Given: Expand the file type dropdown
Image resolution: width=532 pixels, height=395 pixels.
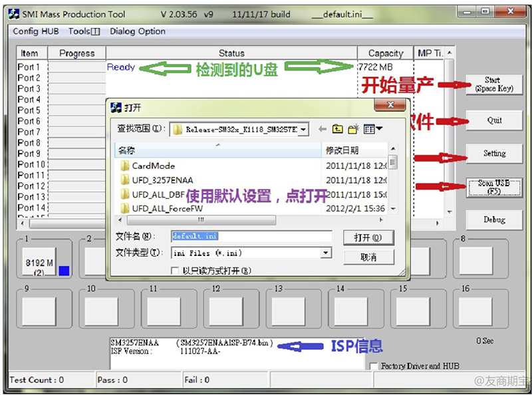Looking at the screenshot, I should point(326,253).
